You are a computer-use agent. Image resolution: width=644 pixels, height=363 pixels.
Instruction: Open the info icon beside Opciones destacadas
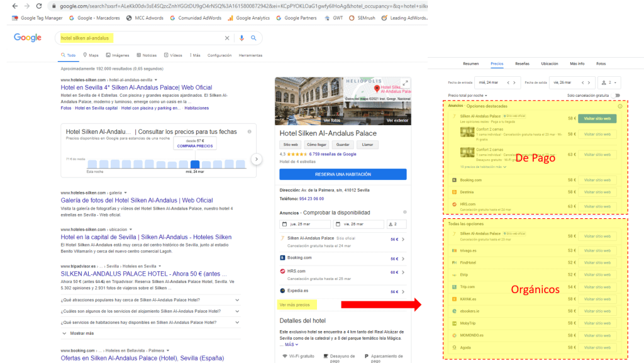[620, 106]
